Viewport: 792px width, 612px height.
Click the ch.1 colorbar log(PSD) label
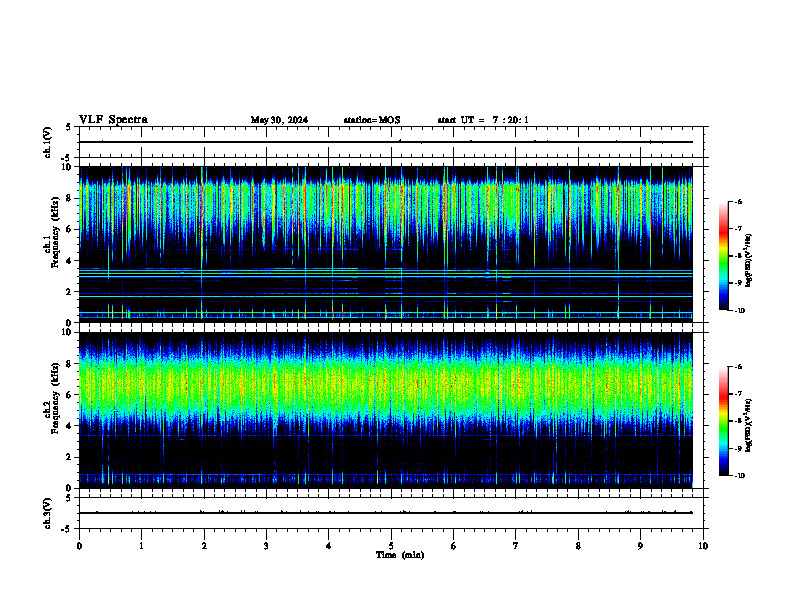(x=749, y=261)
